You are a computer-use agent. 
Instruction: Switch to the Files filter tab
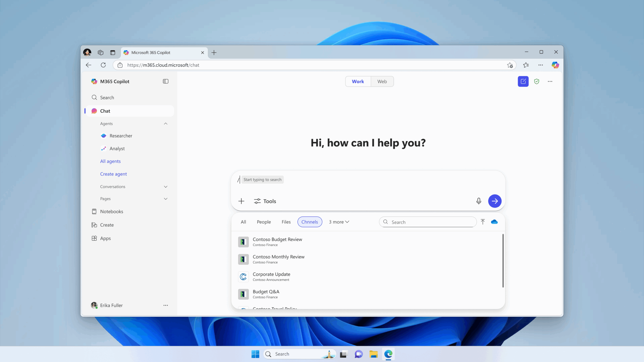coord(286,222)
